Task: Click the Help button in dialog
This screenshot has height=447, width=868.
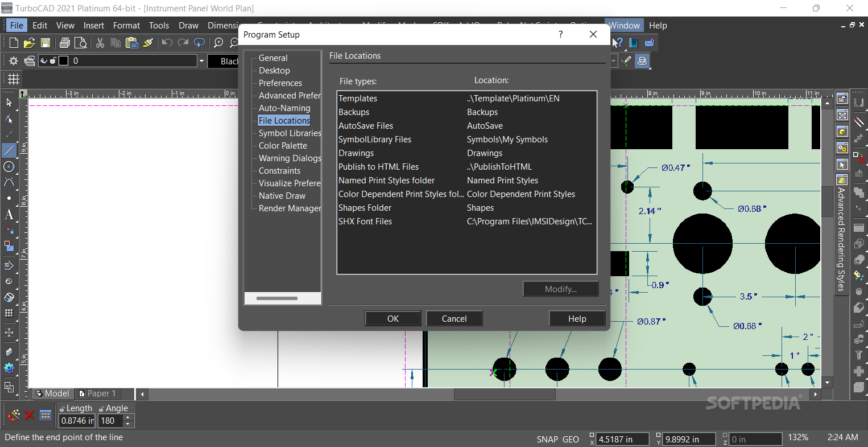Action: (577, 319)
